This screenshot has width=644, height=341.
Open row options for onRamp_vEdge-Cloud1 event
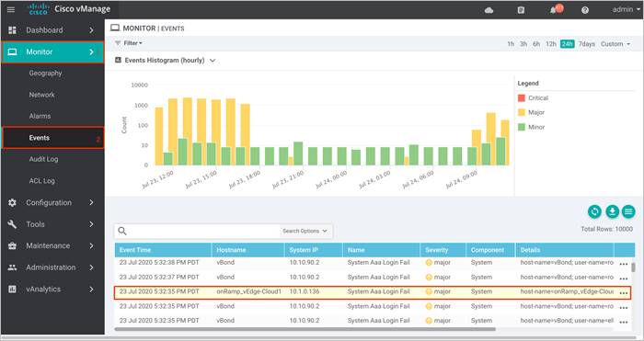point(624,292)
